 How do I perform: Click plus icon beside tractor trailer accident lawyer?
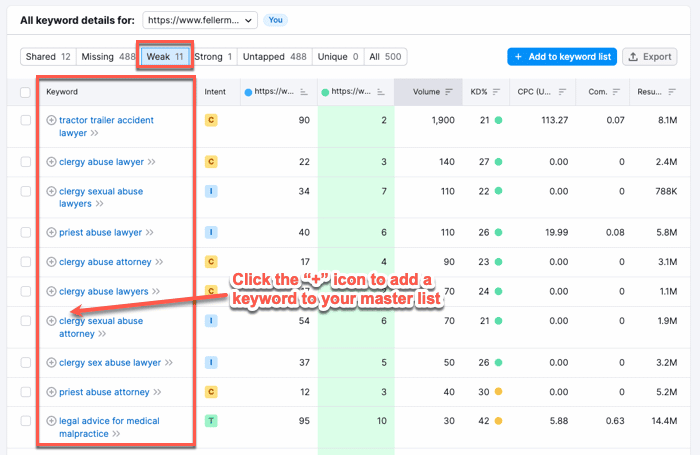click(52, 120)
